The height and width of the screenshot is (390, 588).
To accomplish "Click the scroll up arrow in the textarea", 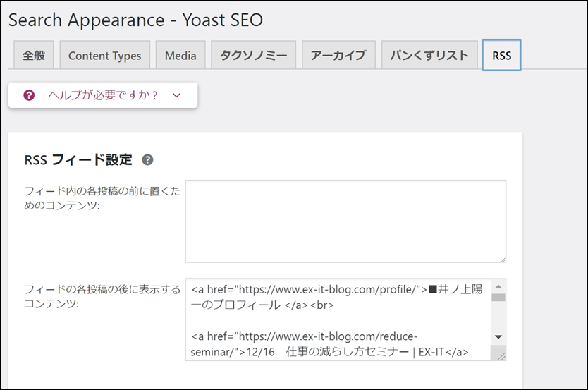I will point(498,286).
